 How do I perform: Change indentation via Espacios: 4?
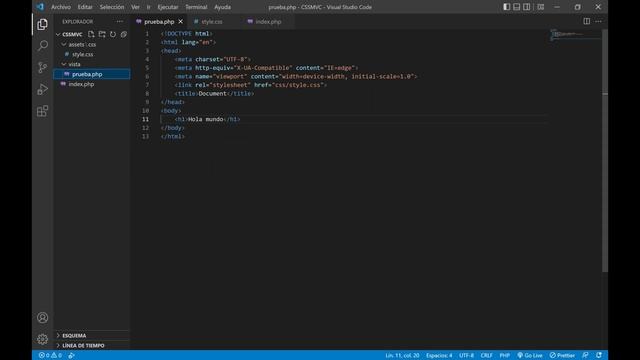pyautogui.click(x=439, y=355)
